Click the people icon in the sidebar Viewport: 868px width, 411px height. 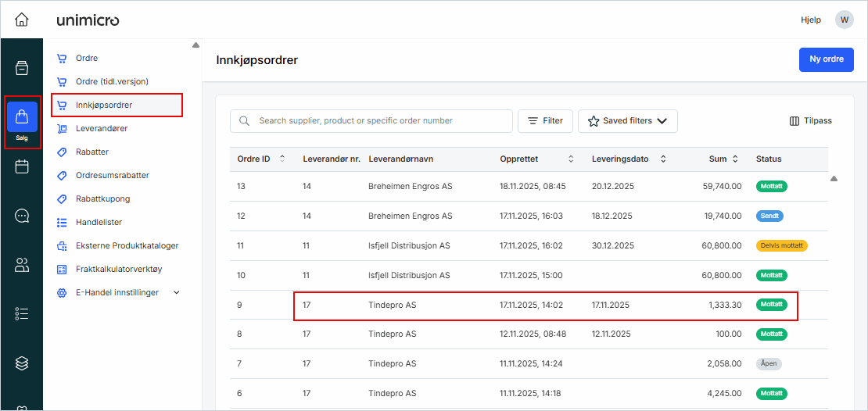[x=22, y=265]
